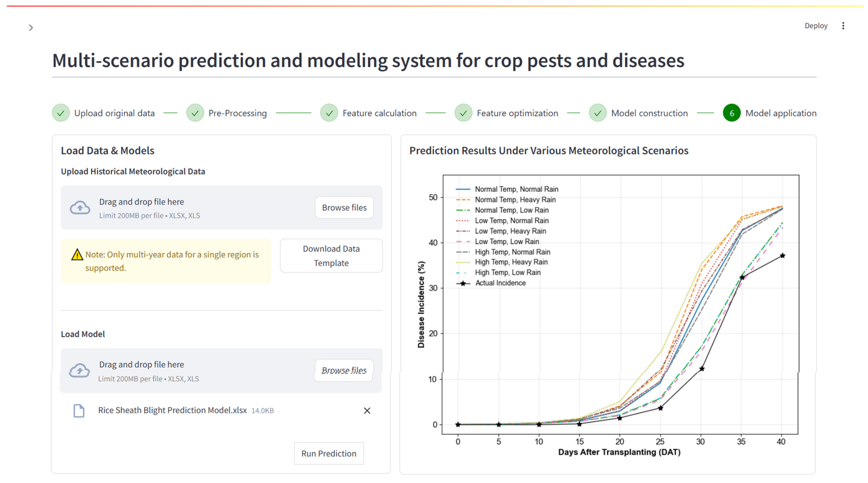Select step 6 Model application circle
Screen dimensions: 868x483
(x=731, y=113)
